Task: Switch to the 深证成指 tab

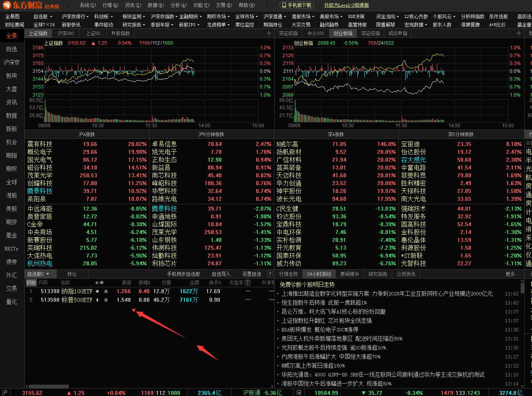Action: 288,33
